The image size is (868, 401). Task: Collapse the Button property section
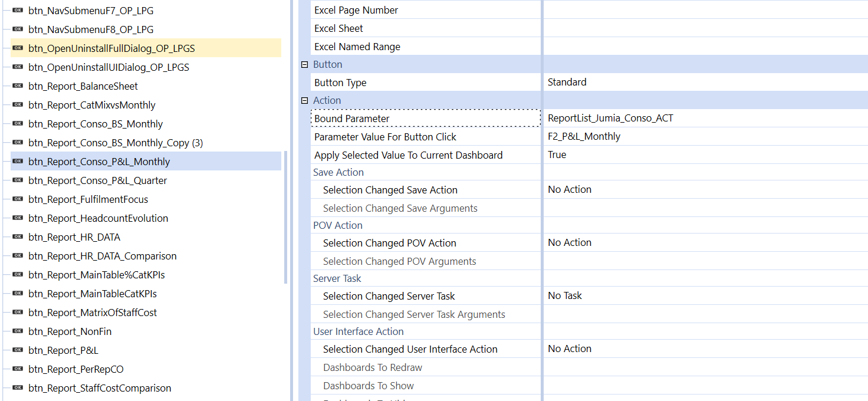pos(304,64)
